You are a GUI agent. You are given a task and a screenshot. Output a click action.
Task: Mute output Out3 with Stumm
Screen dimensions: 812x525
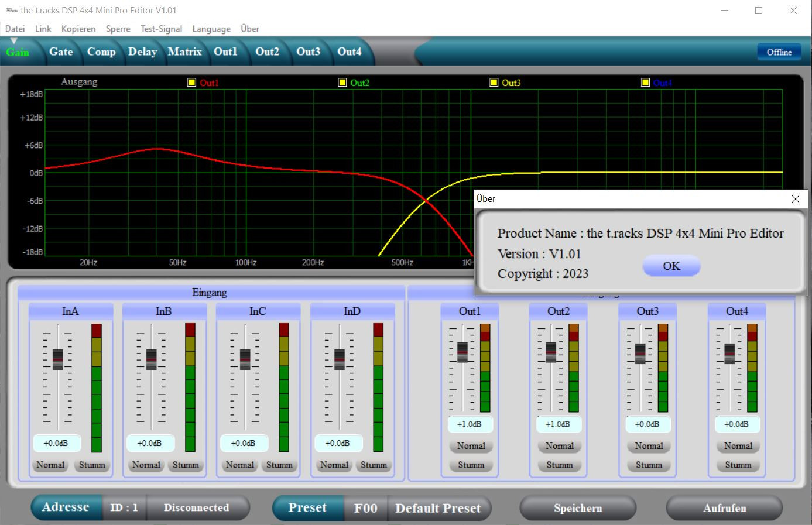[649, 465]
